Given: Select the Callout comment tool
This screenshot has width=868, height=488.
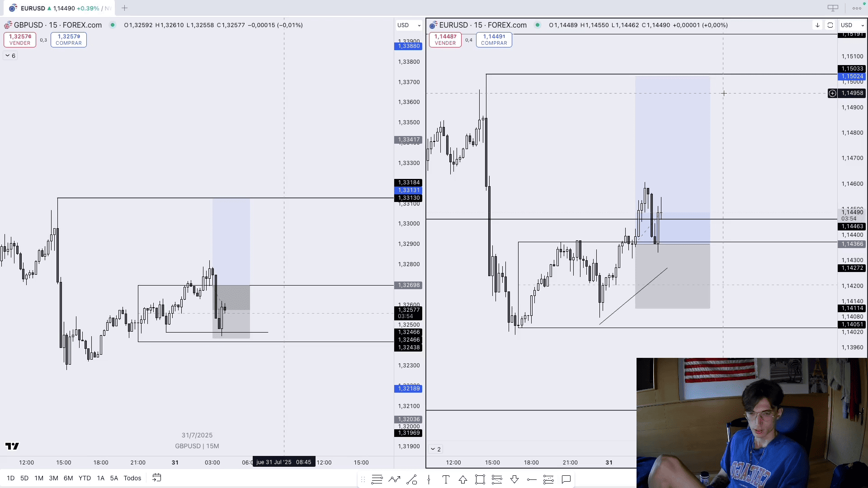Looking at the screenshot, I should pyautogui.click(x=566, y=479).
